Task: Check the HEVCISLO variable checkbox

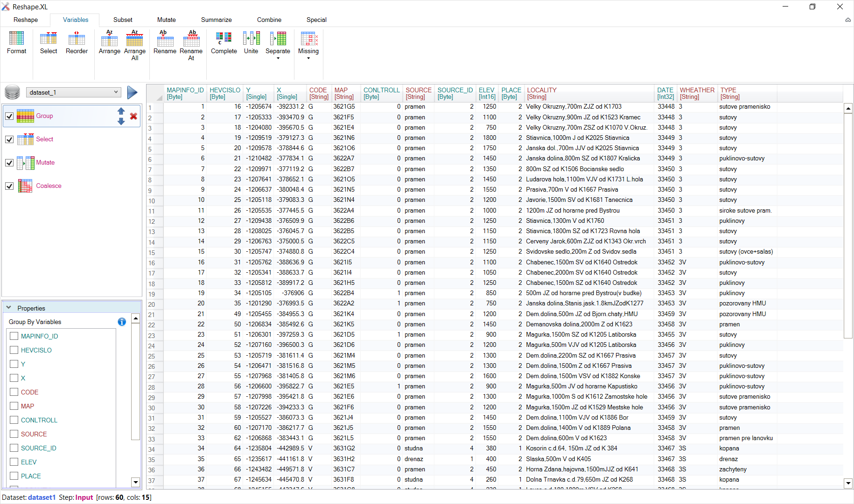Action: pos(14,350)
